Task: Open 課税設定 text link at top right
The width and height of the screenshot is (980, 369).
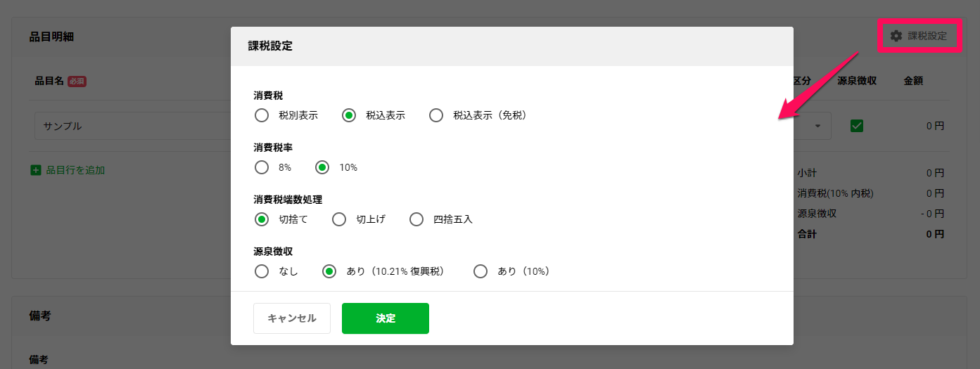Action: point(927,36)
